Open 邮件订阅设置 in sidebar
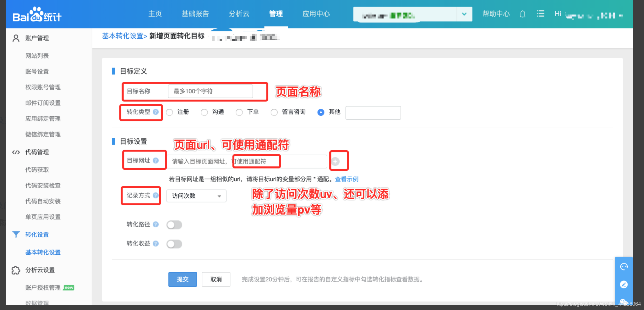644x310 pixels. [x=43, y=103]
